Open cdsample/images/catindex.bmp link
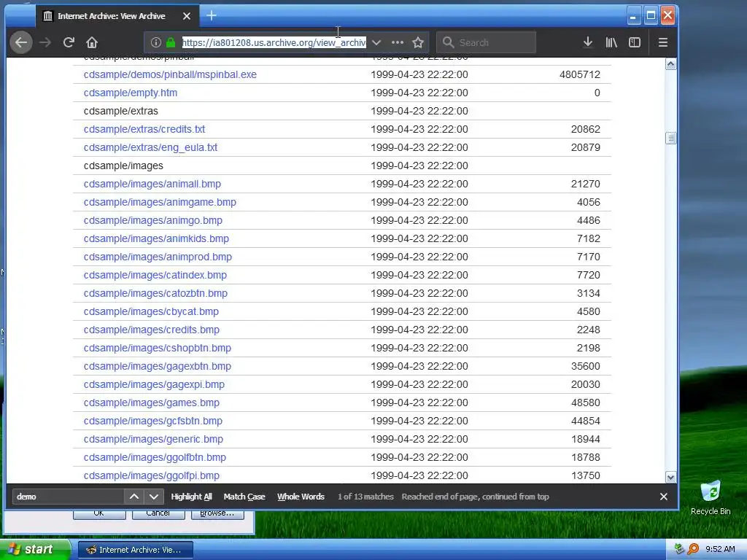This screenshot has width=747, height=560. coord(155,275)
